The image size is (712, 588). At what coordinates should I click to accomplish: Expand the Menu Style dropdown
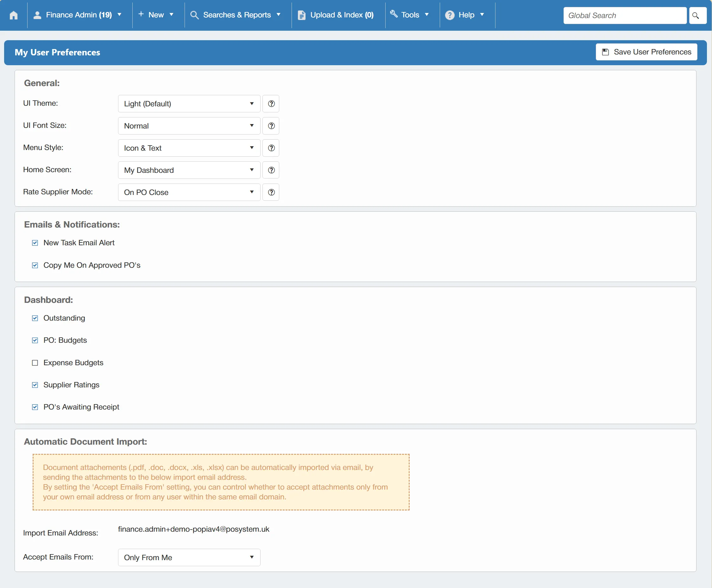tap(189, 148)
